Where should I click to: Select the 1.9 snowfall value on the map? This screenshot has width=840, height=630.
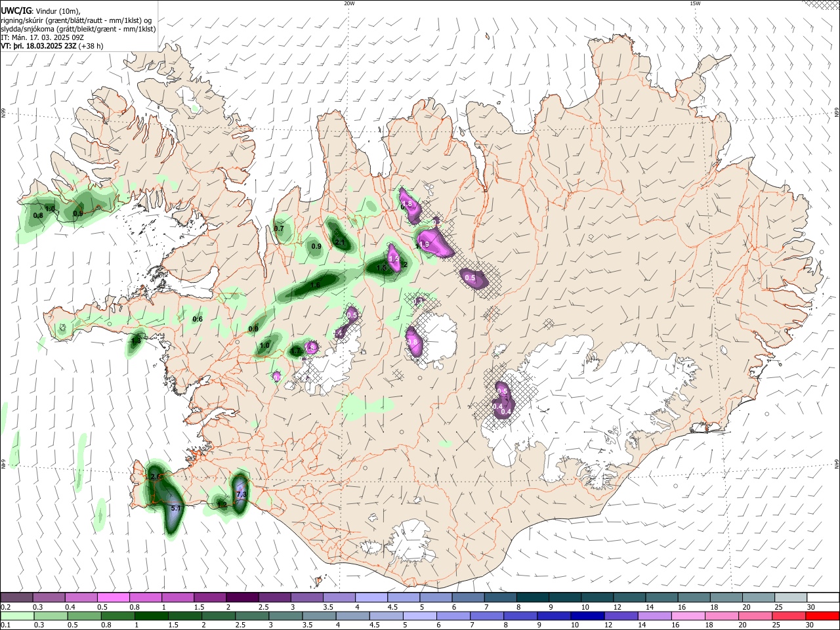424,244
